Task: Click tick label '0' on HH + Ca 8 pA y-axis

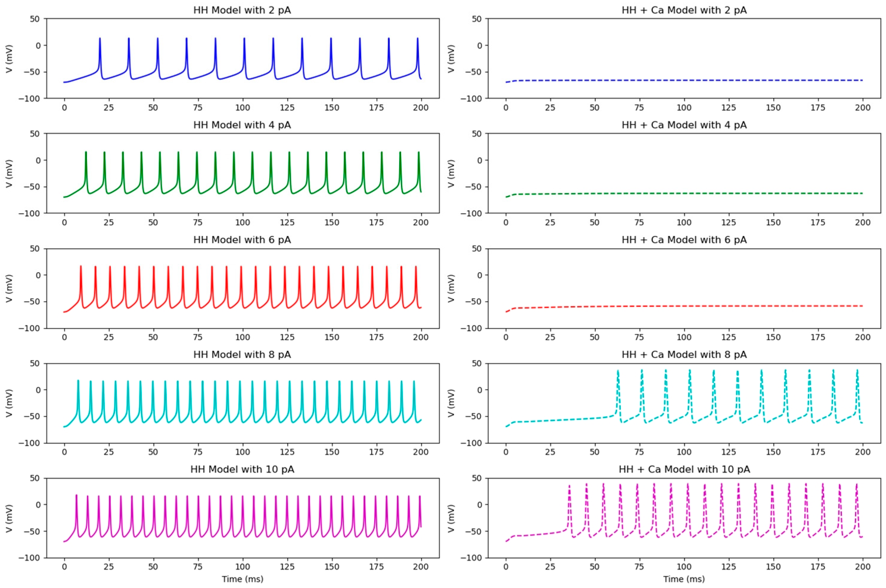Action: pyautogui.click(x=480, y=390)
